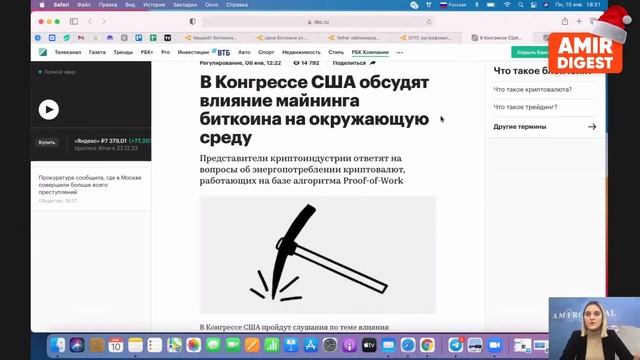Open 'Что такое криптовалюта?' link
The width and height of the screenshot is (640, 360).
pyautogui.click(x=532, y=89)
